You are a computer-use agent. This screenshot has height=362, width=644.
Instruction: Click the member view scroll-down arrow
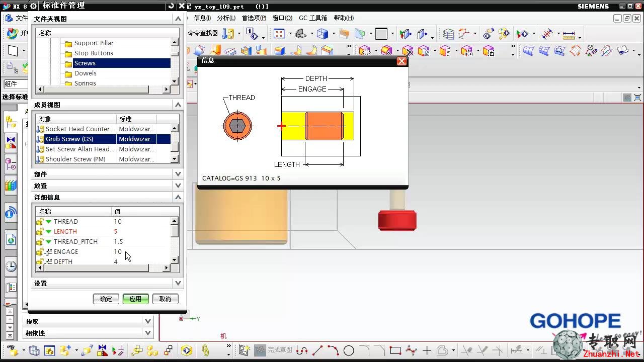coord(175,159)
